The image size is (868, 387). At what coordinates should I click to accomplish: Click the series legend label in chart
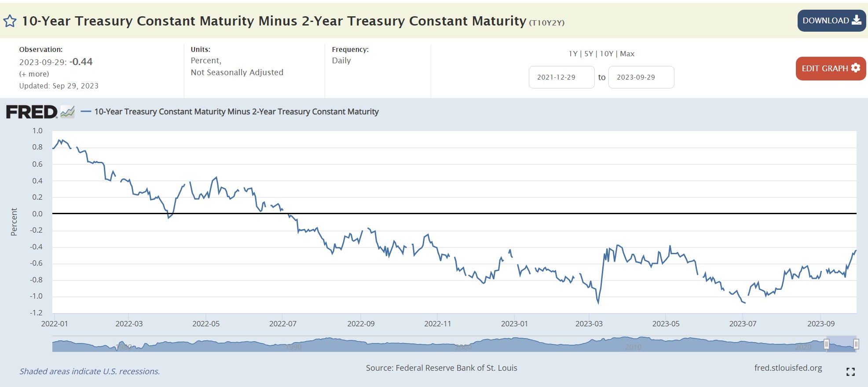point(236,112)
